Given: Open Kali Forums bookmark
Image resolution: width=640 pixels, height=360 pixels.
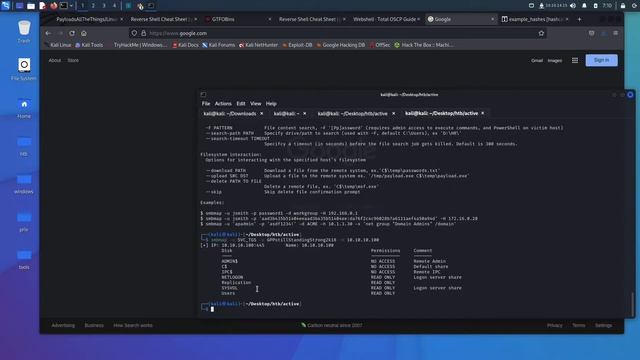Looking at the screenshot, I should point(219,45).
